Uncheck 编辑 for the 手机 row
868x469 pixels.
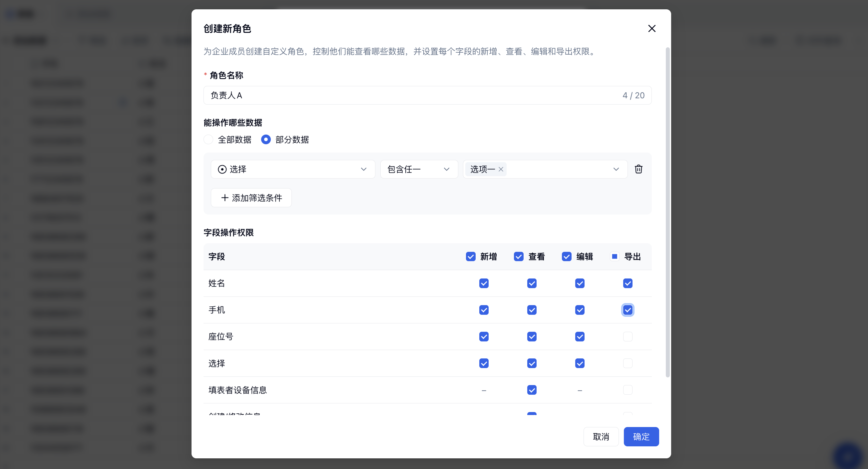(580, 310)
